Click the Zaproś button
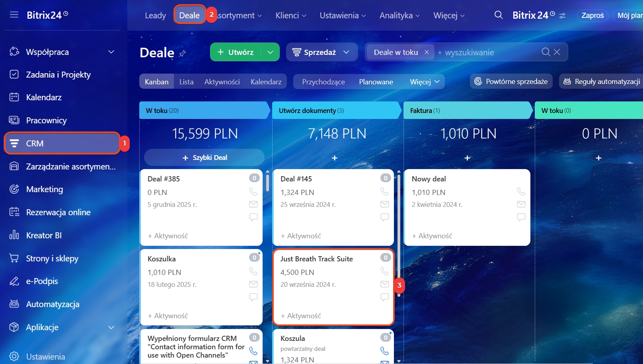 [592, 16]
